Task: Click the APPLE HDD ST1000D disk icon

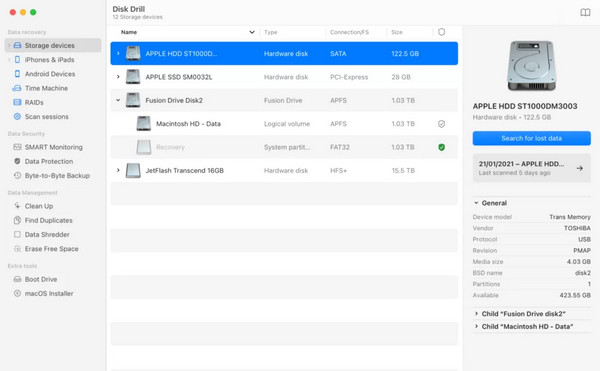Action: [133, 53]
